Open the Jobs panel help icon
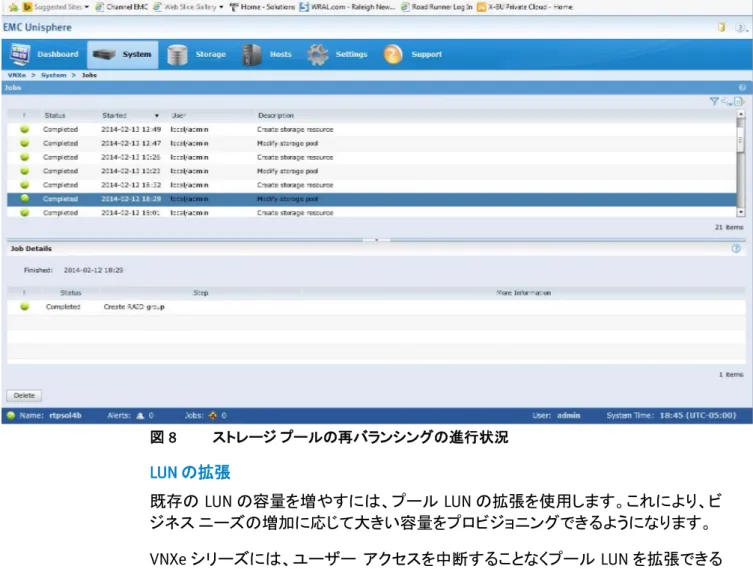Viewport: 753px width, 569px height. click(742, 87)
